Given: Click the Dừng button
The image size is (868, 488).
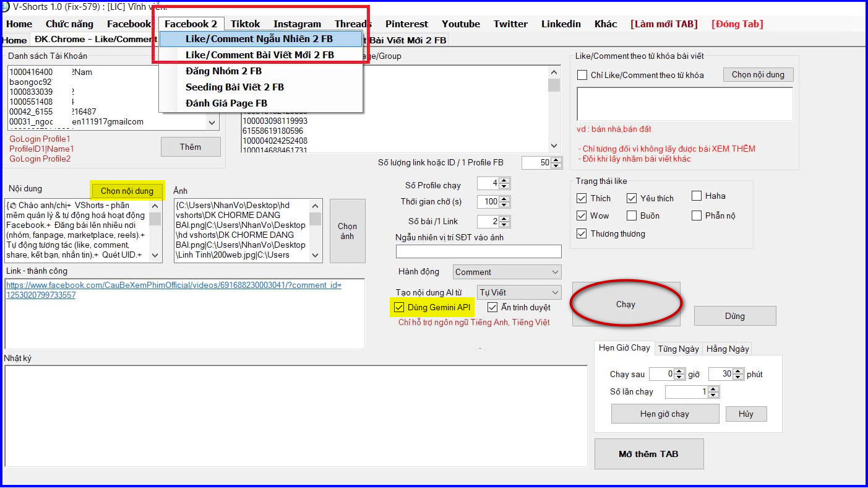Looking at the screenshot, I should pos(735,316).
